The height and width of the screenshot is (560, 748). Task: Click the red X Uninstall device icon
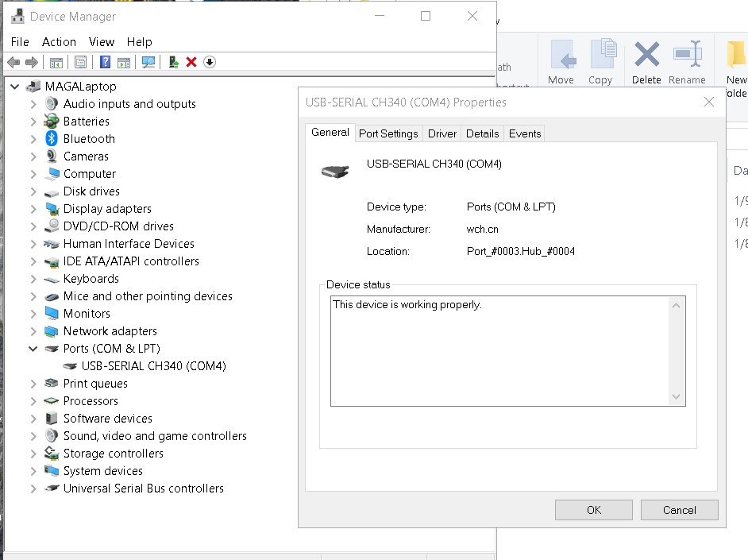point(191,62)
